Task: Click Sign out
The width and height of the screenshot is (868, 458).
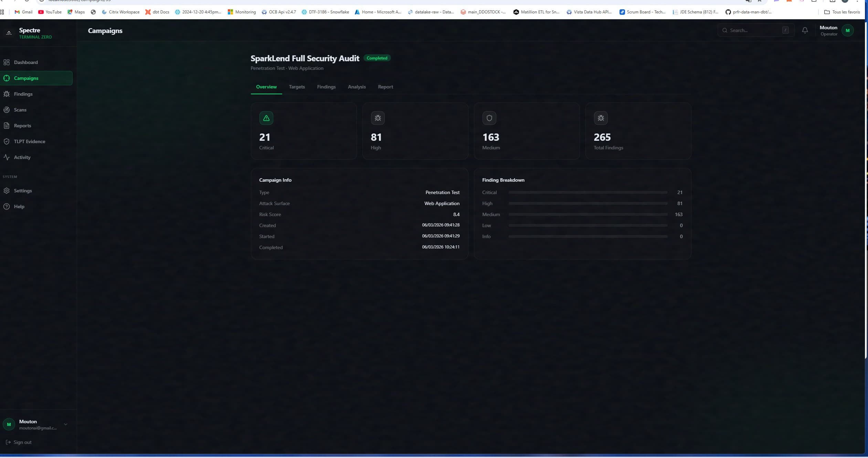Action: [x=22, y=442]
